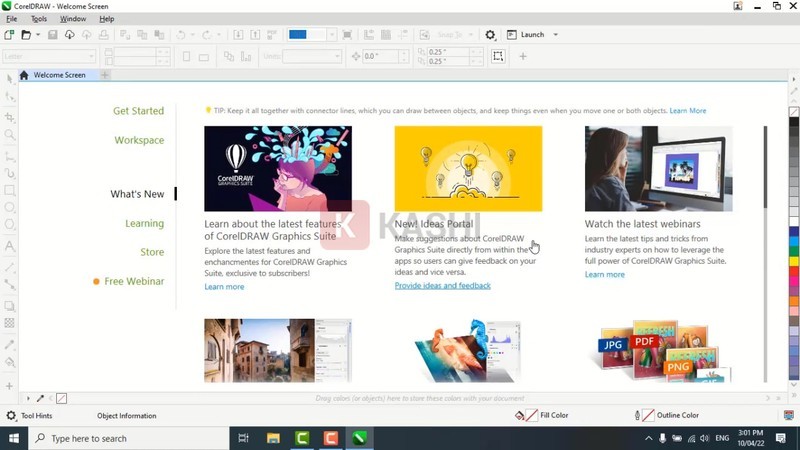Open the Help menu

tap(107, 19)
